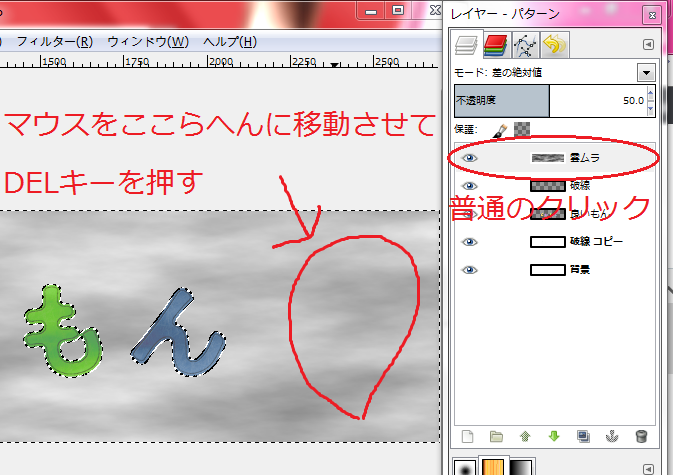Select the layer named 破線 コピー

pos(596,242)
